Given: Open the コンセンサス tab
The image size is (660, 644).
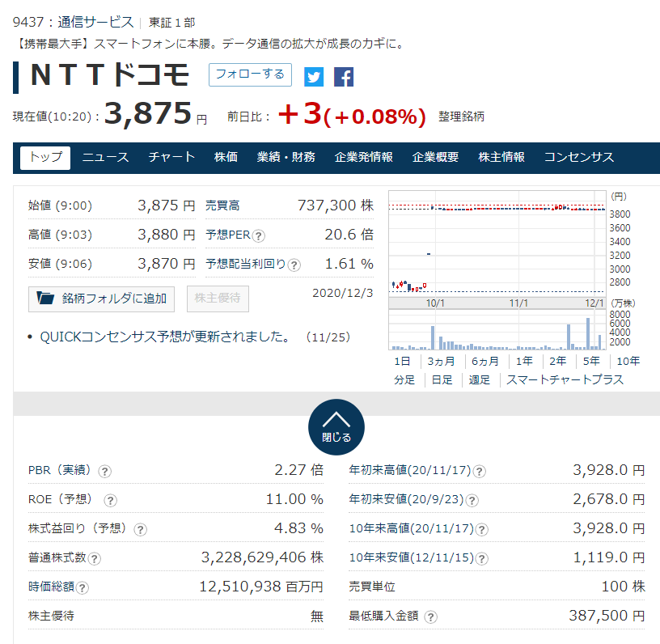Looking at the screenshot, I should click(x=579, y=158).
